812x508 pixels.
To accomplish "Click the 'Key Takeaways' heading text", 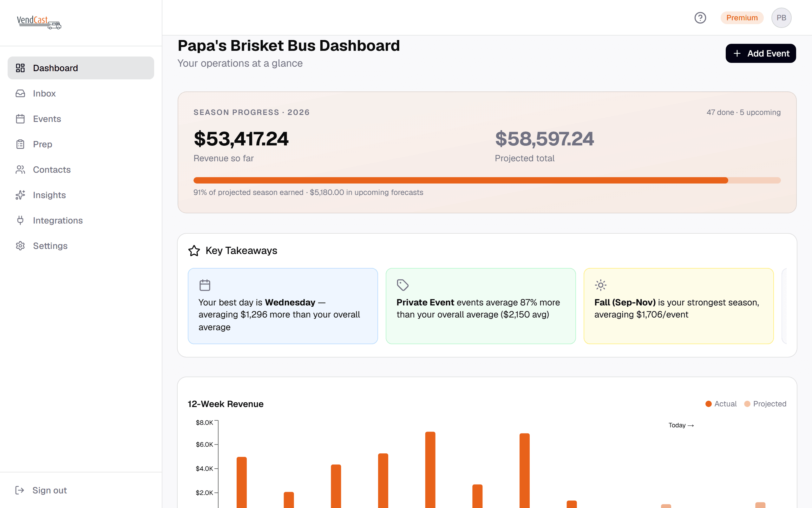I will 241,251.
